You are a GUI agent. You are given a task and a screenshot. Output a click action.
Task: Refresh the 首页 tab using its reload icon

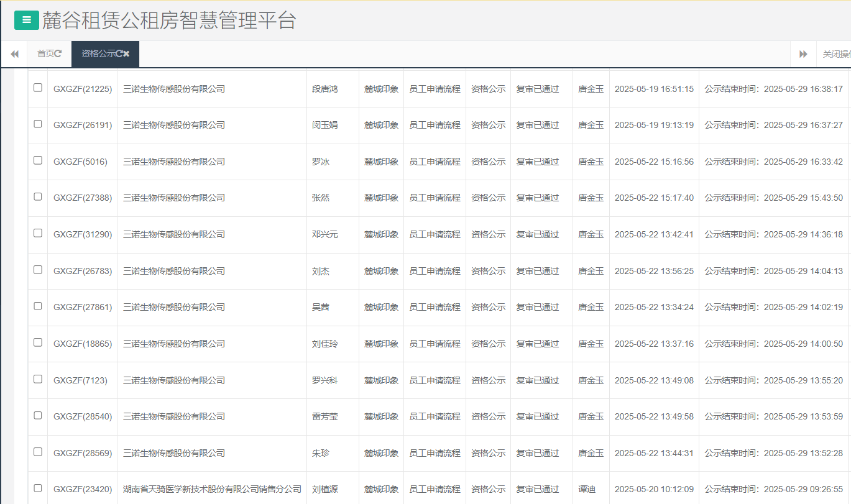click(58, 54)
